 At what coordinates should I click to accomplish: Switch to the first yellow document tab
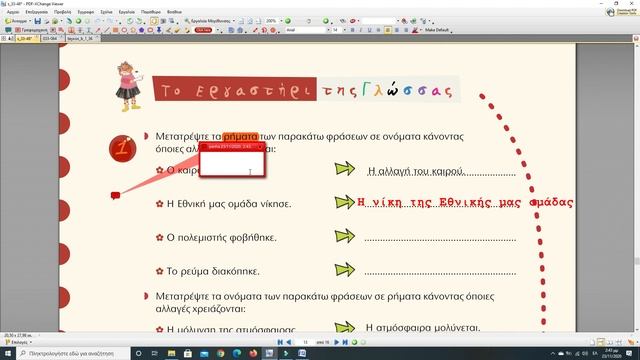(x=27, y=38)
